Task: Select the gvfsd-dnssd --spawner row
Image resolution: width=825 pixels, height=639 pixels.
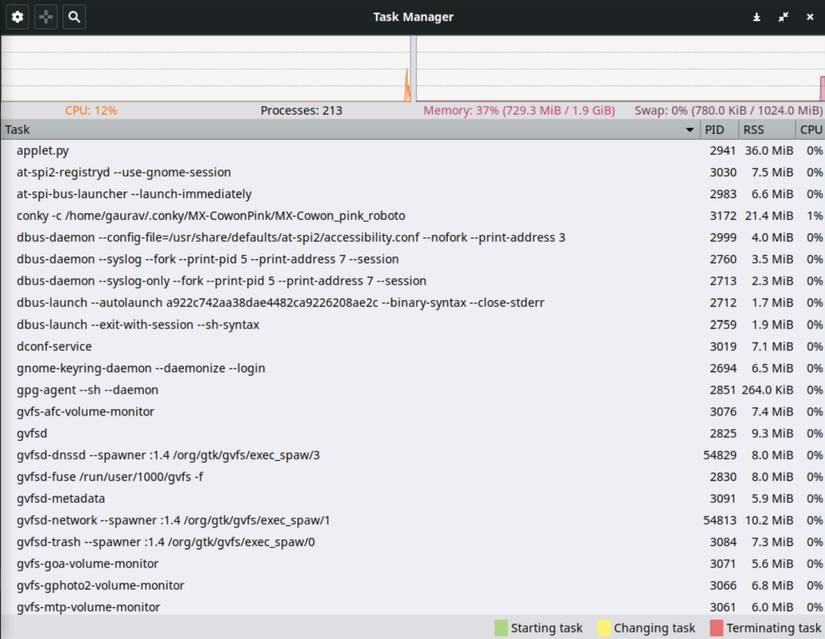Action: (x=412, y=455)
